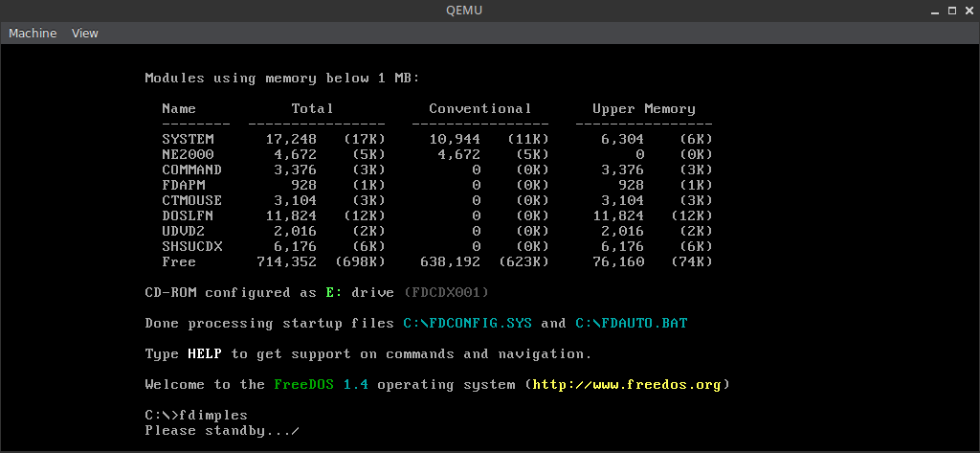Click the http://www.freedos.org URL
Screen dimensions: 980x453
pyautogui.click(x=627, y=384)
